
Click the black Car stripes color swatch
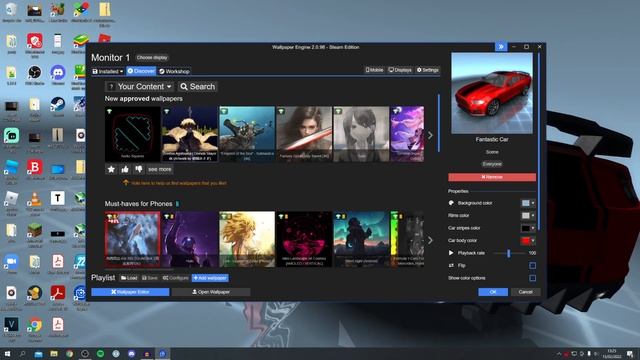(x=526, y=228)
